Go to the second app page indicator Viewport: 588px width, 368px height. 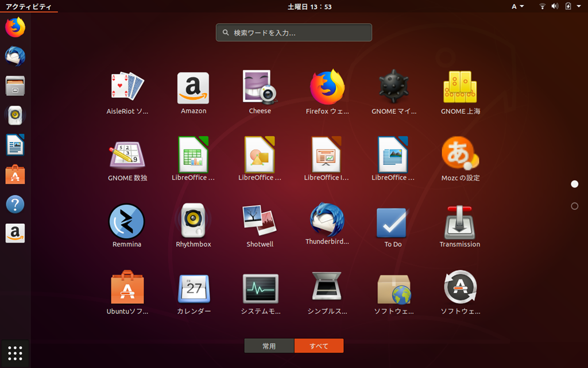click(x=574, y=206)
